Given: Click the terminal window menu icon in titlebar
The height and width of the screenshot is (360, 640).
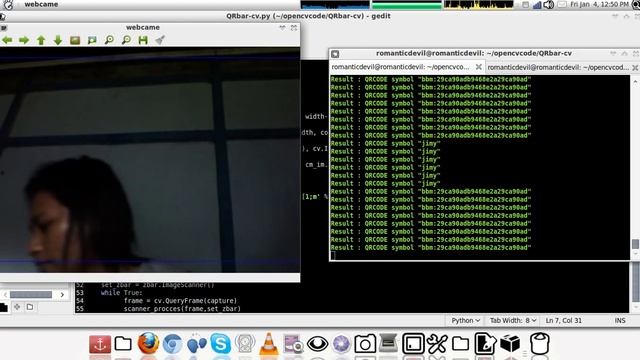Looking at the screenshot, I should pos(335,54).
